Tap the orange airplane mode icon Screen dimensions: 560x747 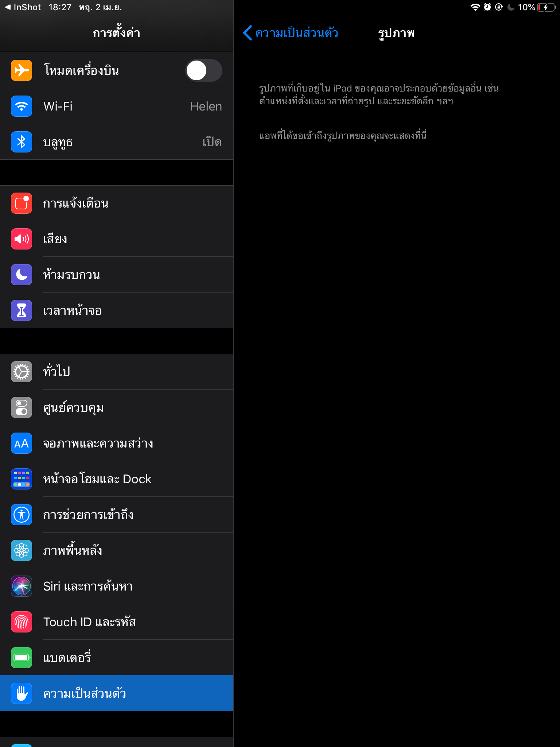(x=22, y=70)
